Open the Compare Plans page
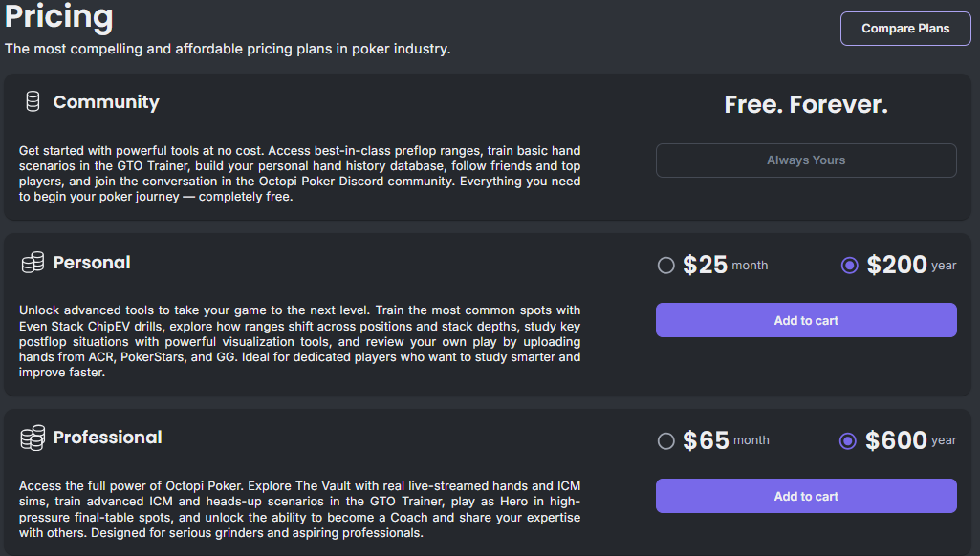The width and height of the screenshot is (980, 556). coord(904,29)
